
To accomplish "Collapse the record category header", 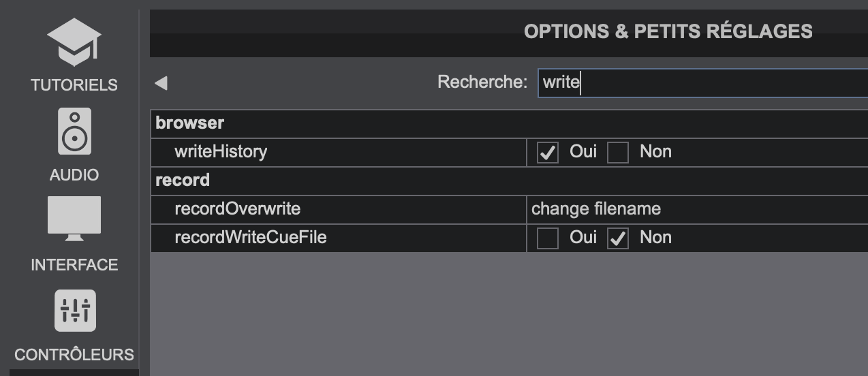I will [183, 181].
